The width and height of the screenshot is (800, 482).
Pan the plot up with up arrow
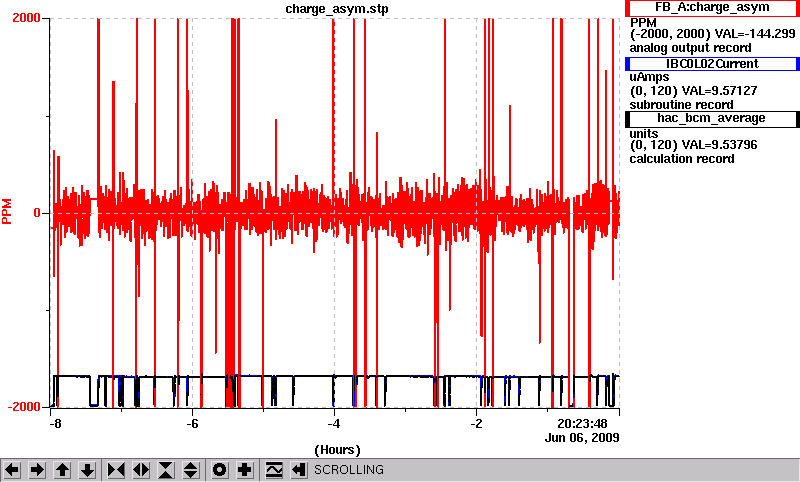[63, 470]
